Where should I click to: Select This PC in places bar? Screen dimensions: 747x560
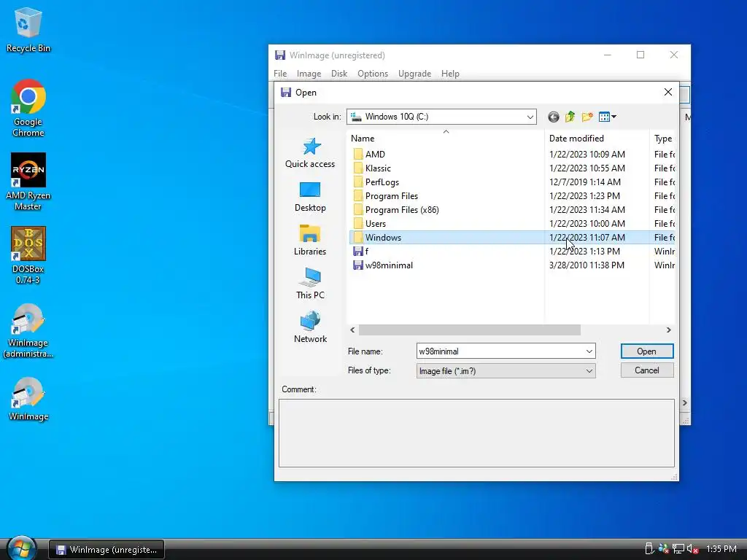(x=310, y=284)
